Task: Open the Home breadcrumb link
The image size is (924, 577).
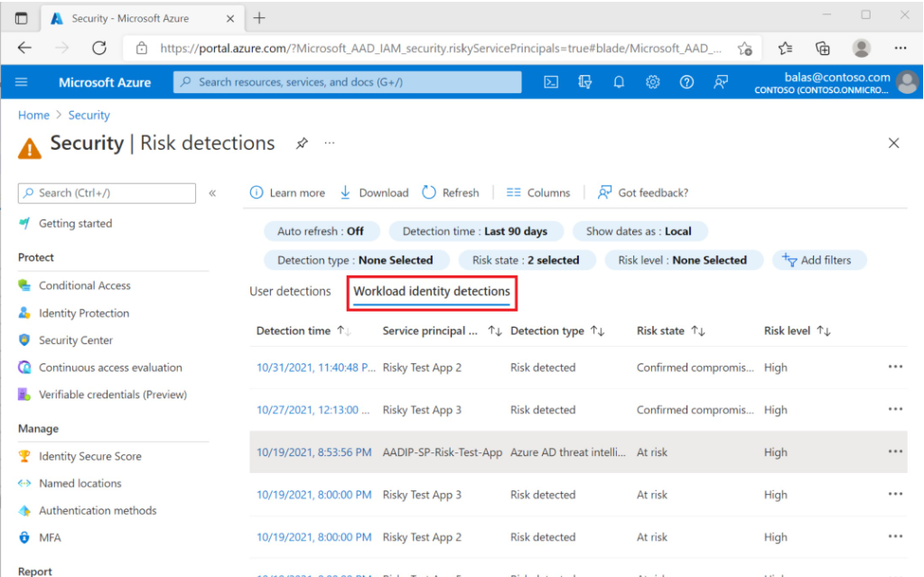Action: 33,116
